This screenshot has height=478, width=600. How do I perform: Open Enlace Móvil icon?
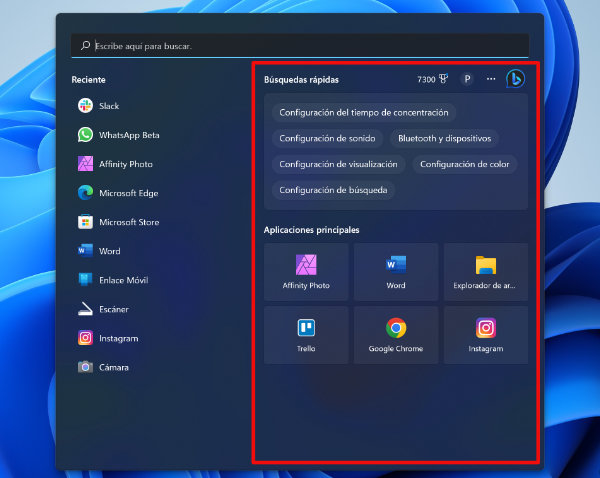coord(85,280)
